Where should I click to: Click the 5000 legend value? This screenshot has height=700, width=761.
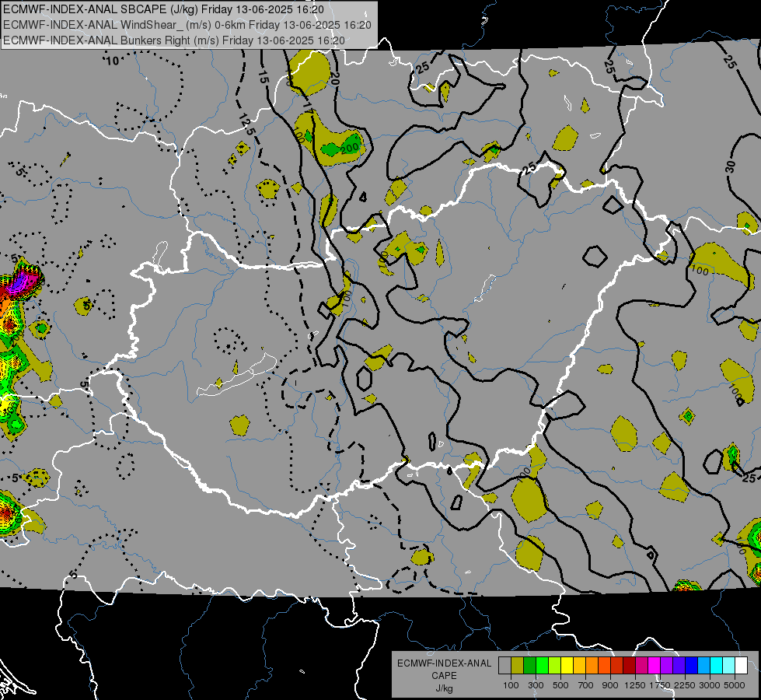[735, 685]
